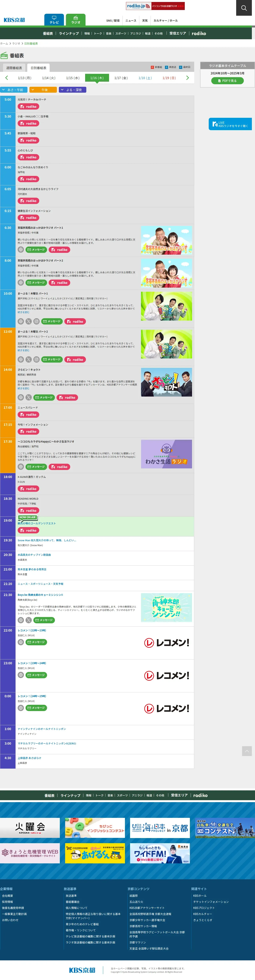Viewport: 255px width, 980px height.
Task: Select 日別番組表 tab
Action: (38, 68)
